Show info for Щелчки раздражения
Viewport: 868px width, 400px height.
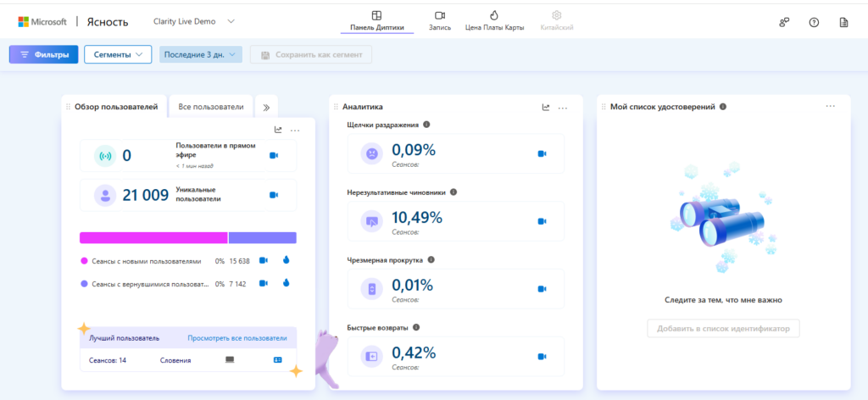(x=426, y=125)
